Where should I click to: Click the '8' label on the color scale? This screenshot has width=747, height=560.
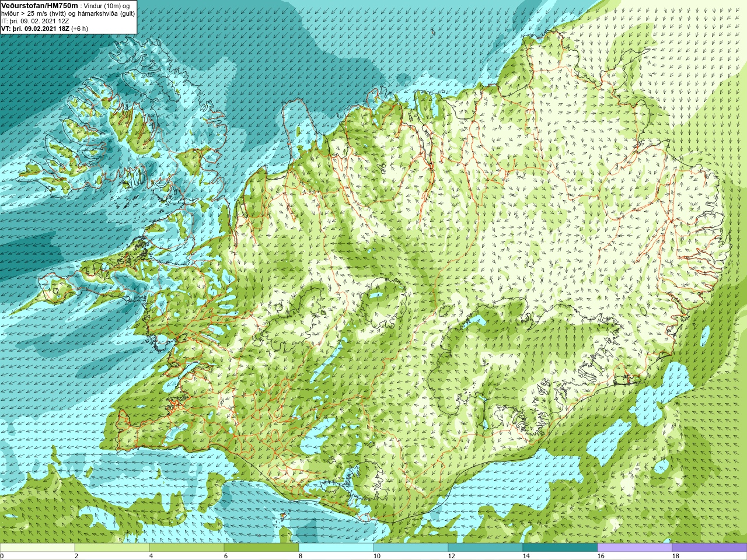[x=301, y=556]
